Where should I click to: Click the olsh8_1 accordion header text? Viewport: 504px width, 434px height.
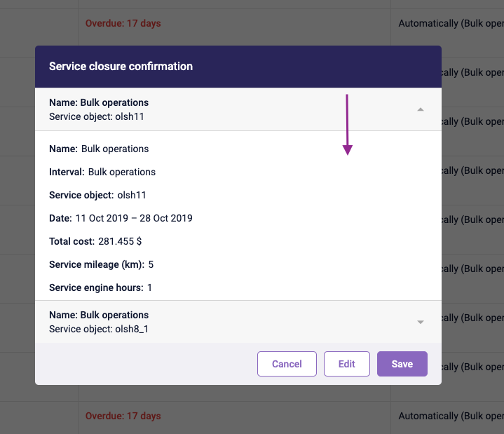99,322
